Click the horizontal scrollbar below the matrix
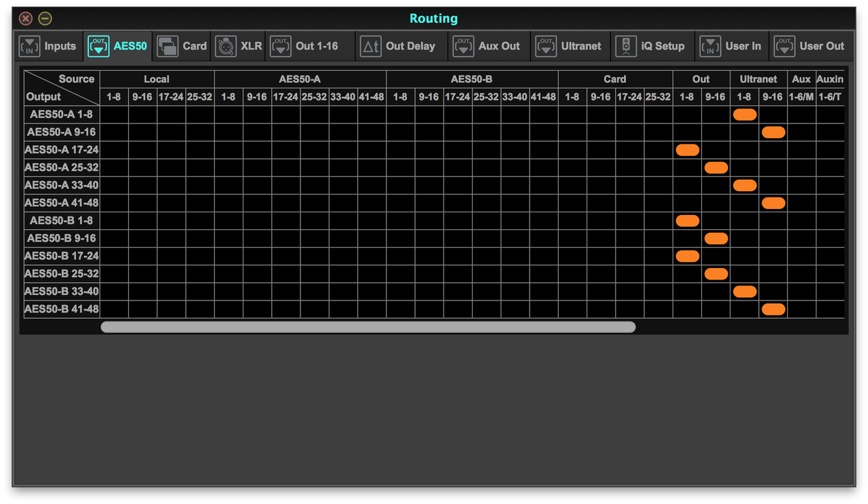The height and width of the screenshot is (504, 868). pos(368,326)
